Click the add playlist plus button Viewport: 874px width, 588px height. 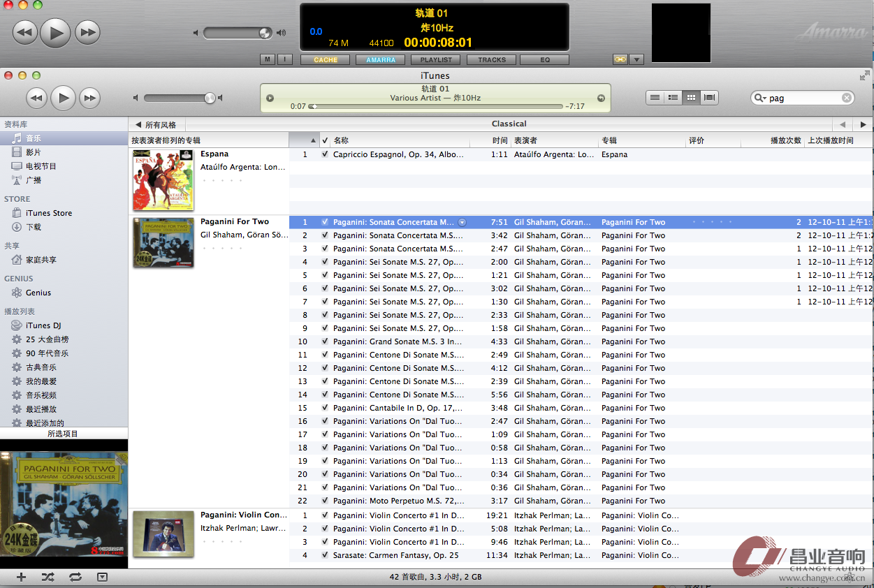coord(21,577)
